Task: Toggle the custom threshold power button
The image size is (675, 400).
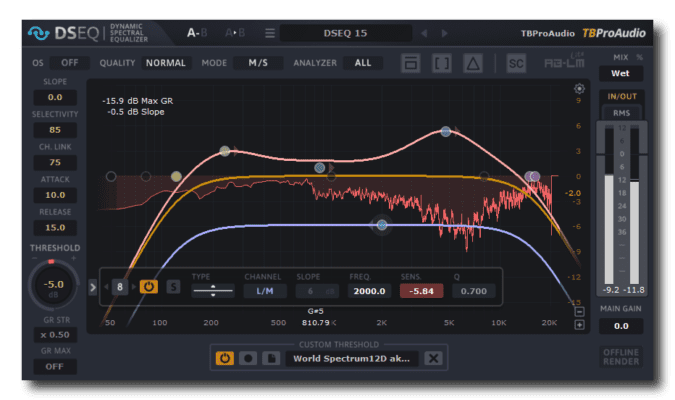Action: click(x=225, y=358)
